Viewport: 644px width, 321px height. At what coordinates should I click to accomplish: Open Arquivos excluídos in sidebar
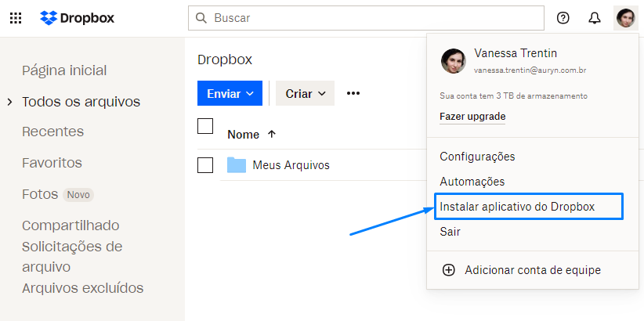(82, 288)
